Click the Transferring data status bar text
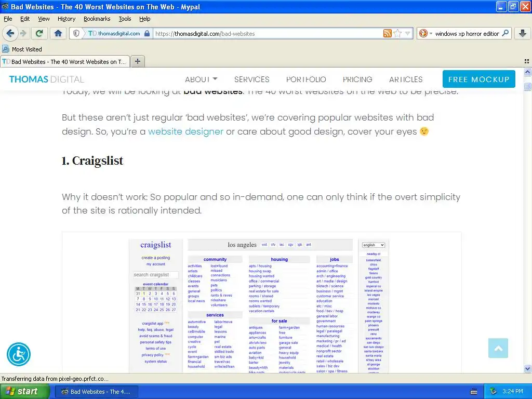This screenshot has height=399, width=532. coord(55,379)
